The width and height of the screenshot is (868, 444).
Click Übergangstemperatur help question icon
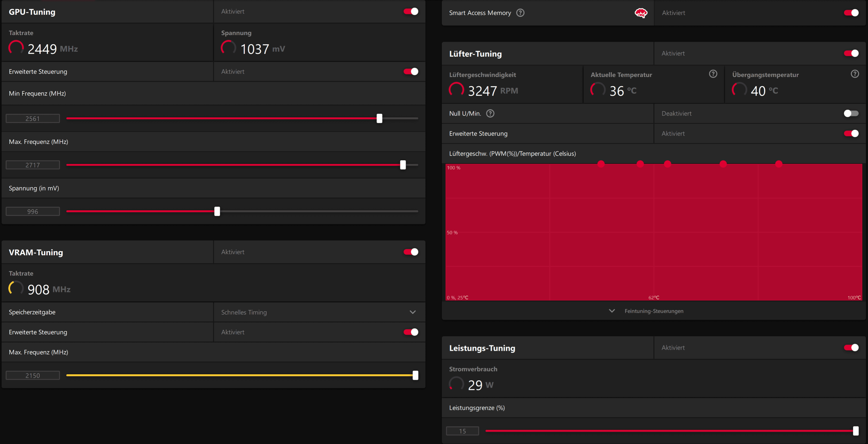coord(854,74)
